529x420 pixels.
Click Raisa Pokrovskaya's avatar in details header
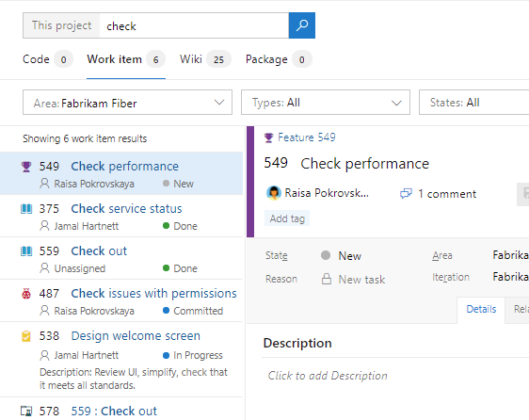[x=274, y=193]
